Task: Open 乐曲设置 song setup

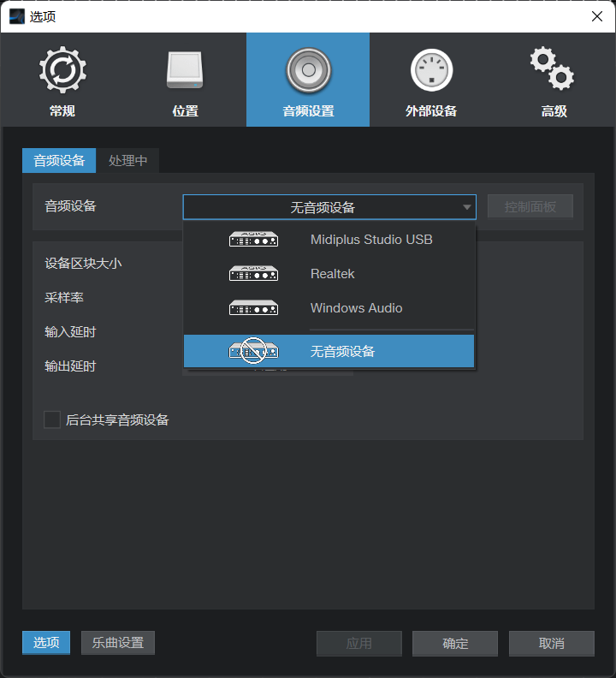Action: point(118,643)
